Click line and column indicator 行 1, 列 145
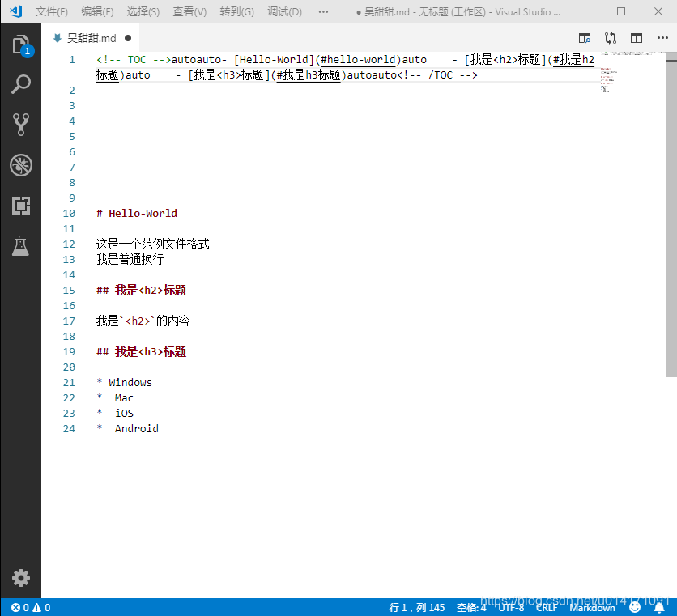The width and height of the screenshot is (677, 616). point(417,607)
